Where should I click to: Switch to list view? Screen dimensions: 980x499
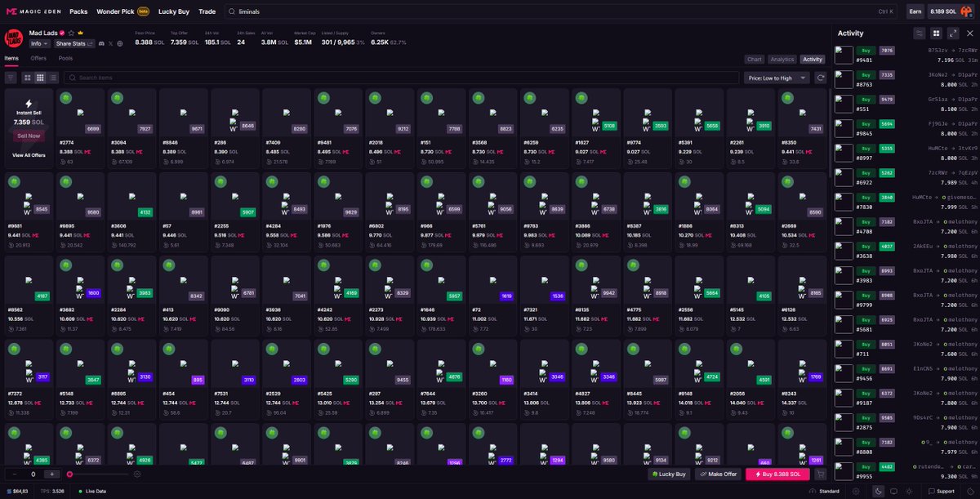[x=53, y=78]
